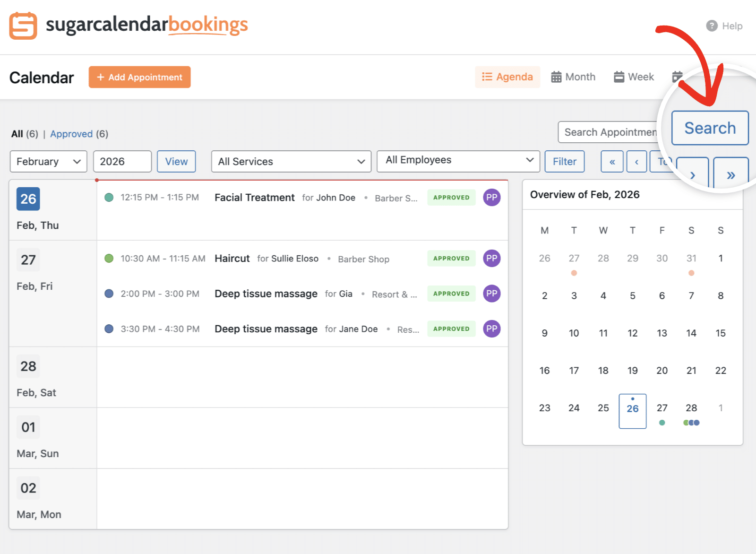Switch to Week view tab
This screenshot has width=756, height=554.
(x=634, y=77)
